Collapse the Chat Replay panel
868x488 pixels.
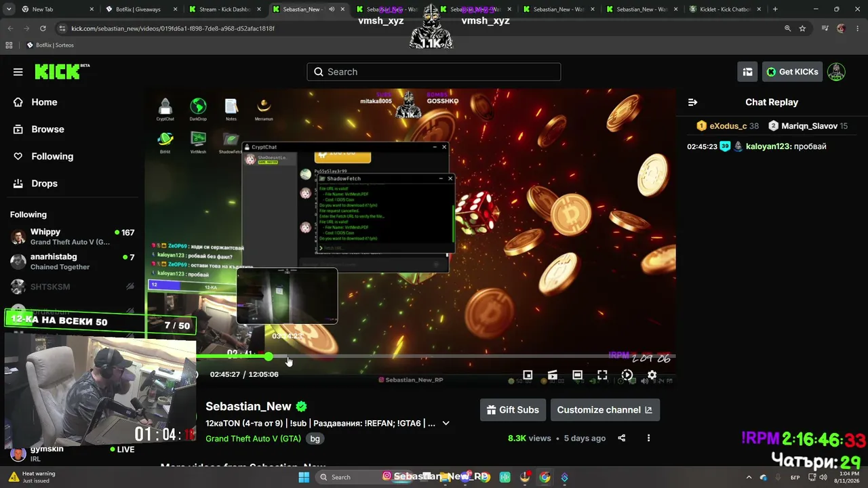pos(692,102)
